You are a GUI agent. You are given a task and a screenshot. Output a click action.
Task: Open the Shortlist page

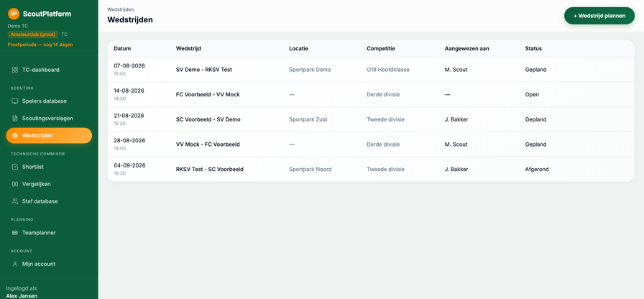click(49, 167)
